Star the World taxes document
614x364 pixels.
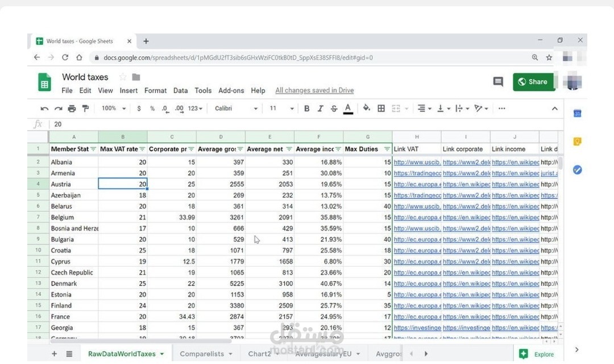tap(123, 77)
